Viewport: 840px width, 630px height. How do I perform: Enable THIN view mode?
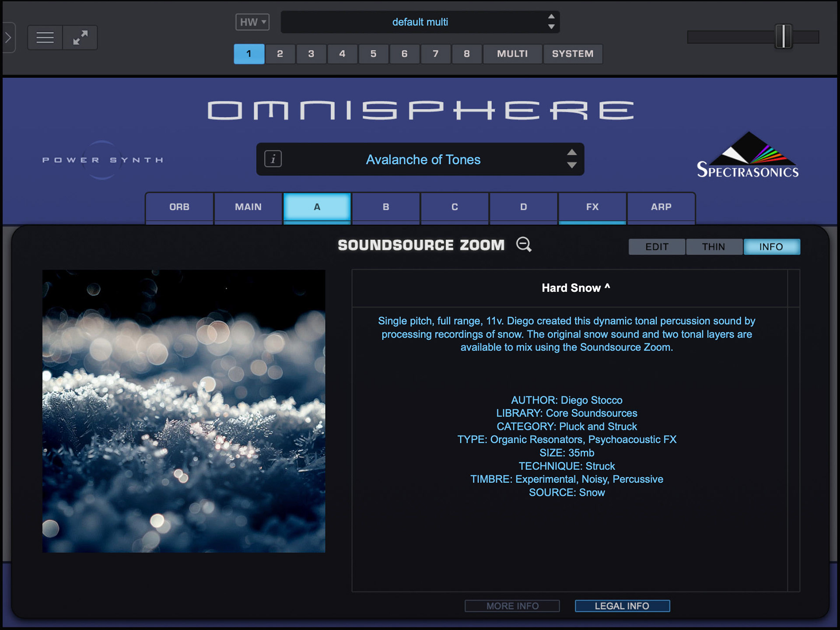pos(714,247)
